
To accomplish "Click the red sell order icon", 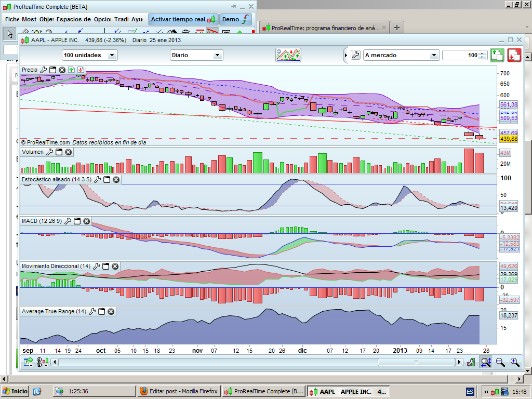I will tap(514, 55).
